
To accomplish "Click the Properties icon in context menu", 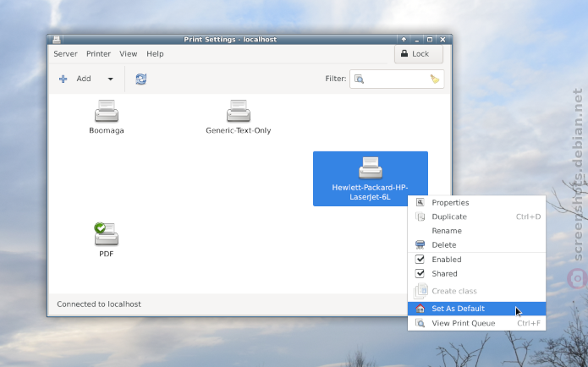I will [420, 202].
